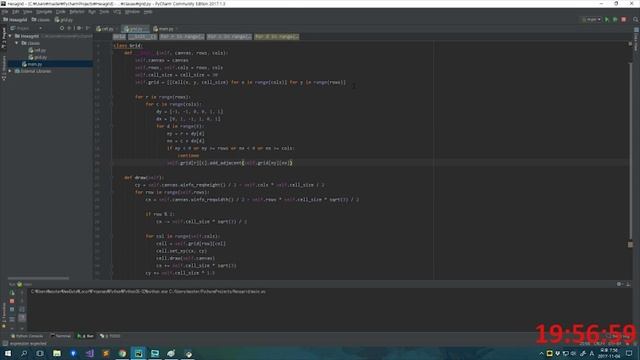Open the Edit menu

(15, 12)
